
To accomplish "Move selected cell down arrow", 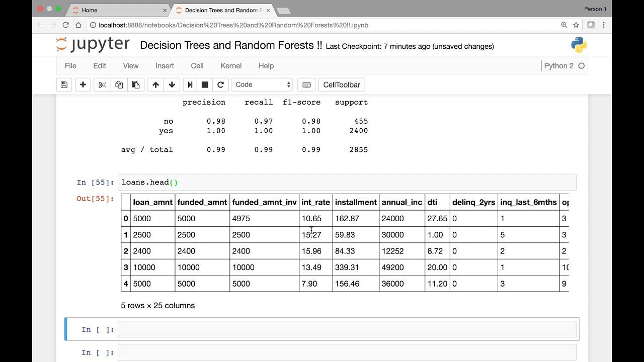I will 172,85.
